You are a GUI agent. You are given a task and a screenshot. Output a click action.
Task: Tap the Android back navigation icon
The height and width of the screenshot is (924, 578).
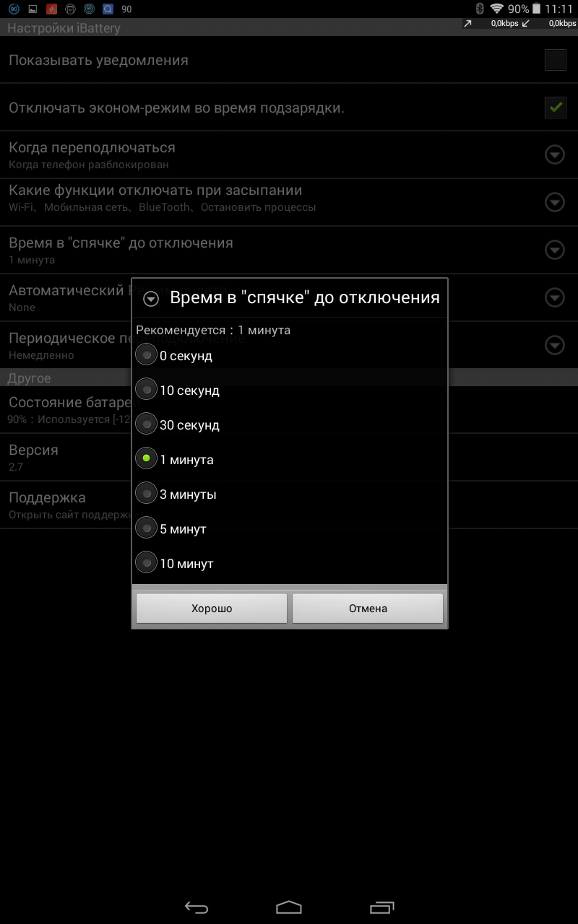click(x=197, y=907)
